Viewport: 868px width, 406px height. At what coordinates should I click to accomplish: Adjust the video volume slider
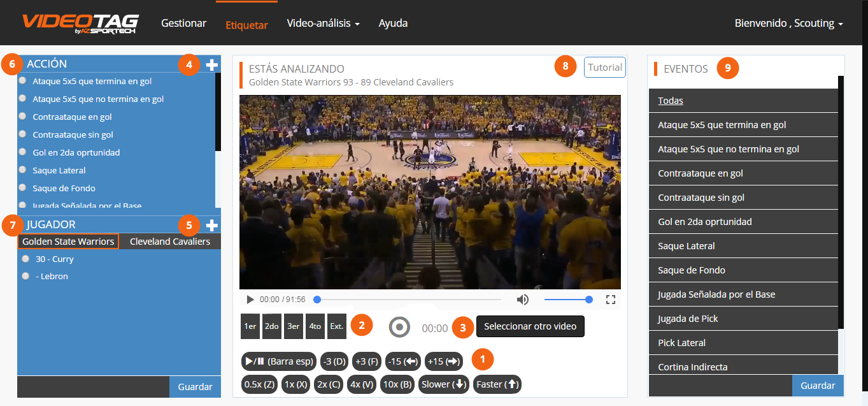point(567,300)
